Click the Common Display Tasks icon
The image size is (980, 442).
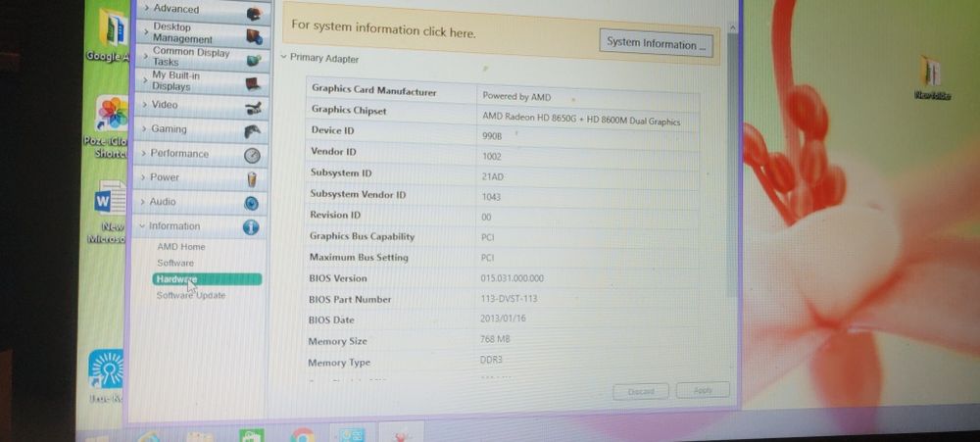[x=253, y=61]
